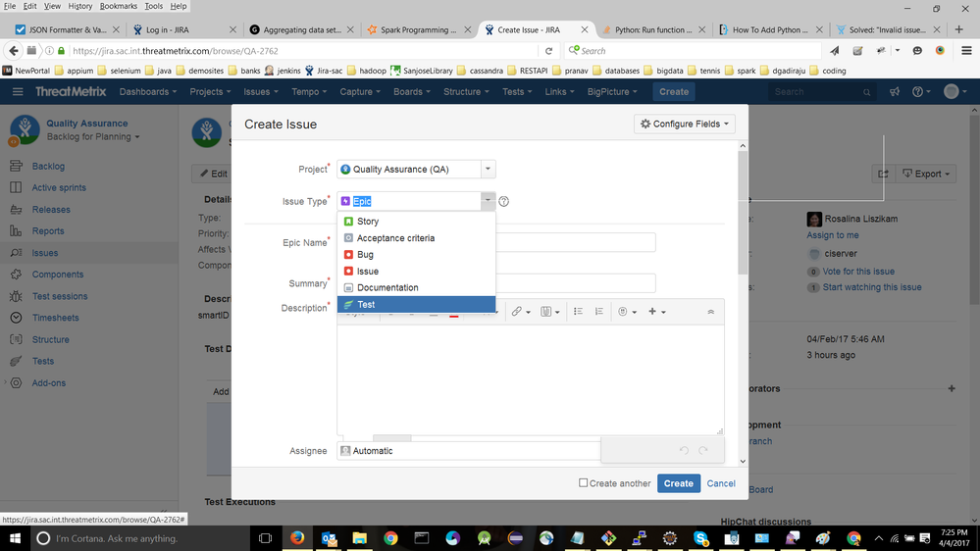This screenshot has height=551, width=980.
Task: Add a collaborator with plus icon
Action: pyautogui.click(x=952, y=388)
